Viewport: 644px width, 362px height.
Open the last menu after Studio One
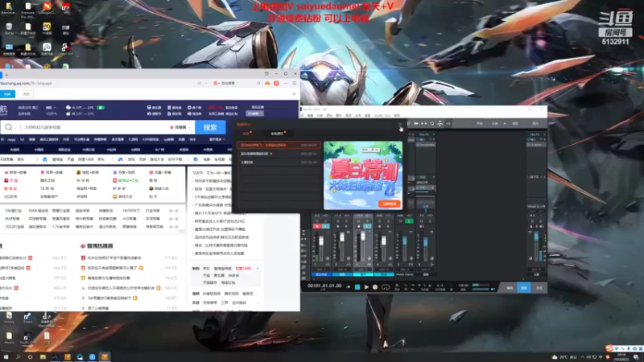tap(397, 115)
